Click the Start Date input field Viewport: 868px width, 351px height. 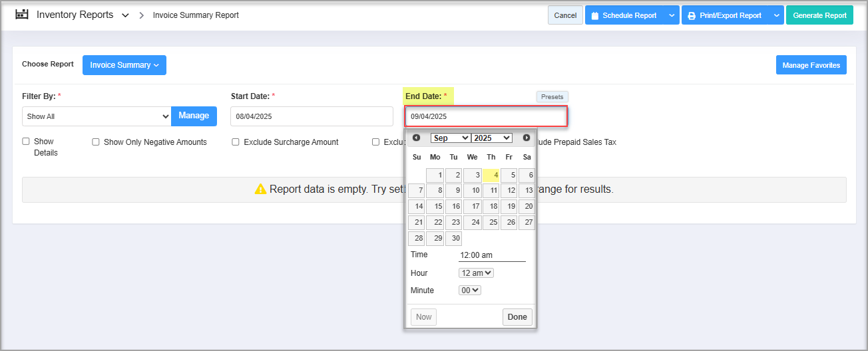pos(312,116)
